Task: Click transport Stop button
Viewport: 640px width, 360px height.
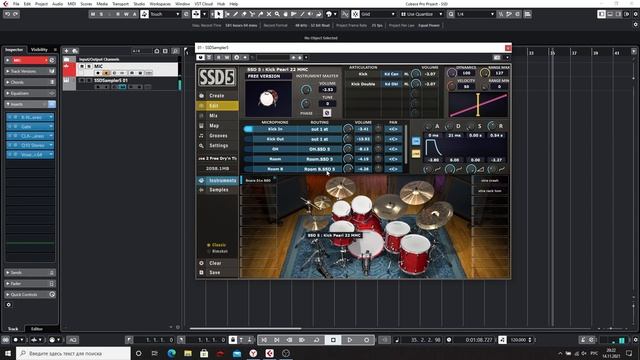Action: click(x=333, y=340)
